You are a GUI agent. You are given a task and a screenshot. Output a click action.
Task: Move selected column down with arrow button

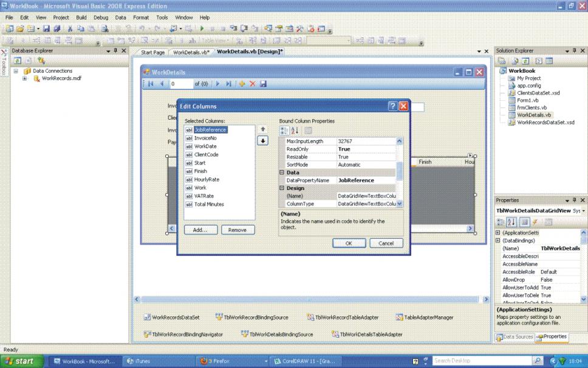[263, 141]
